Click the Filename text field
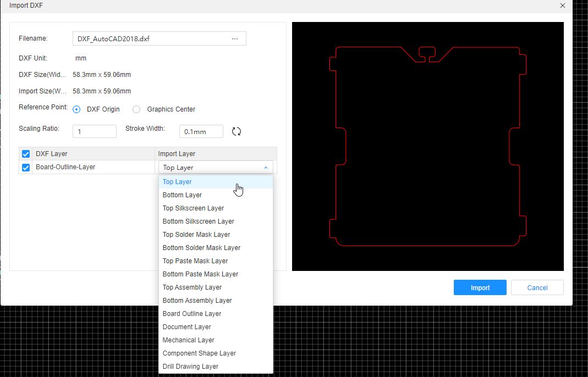Viewport: 588px width, 377px height. [150, 38]
